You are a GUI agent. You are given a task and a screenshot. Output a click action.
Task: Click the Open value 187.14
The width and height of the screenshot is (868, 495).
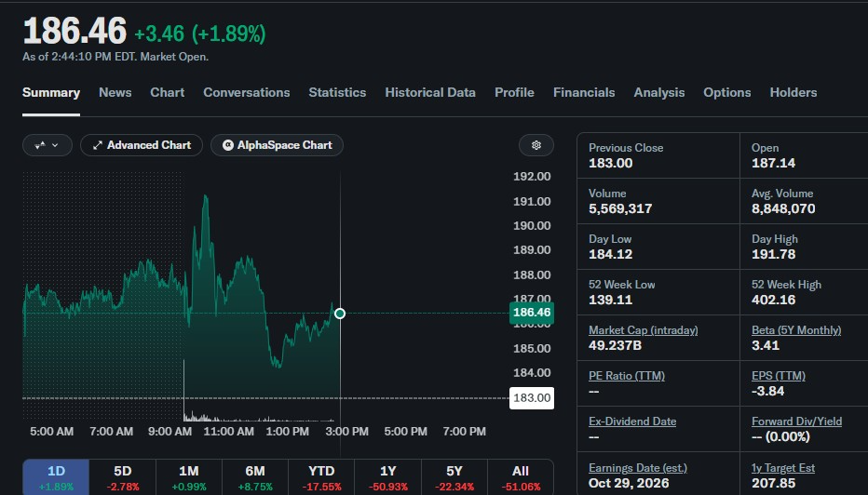[x=773, y=163]
